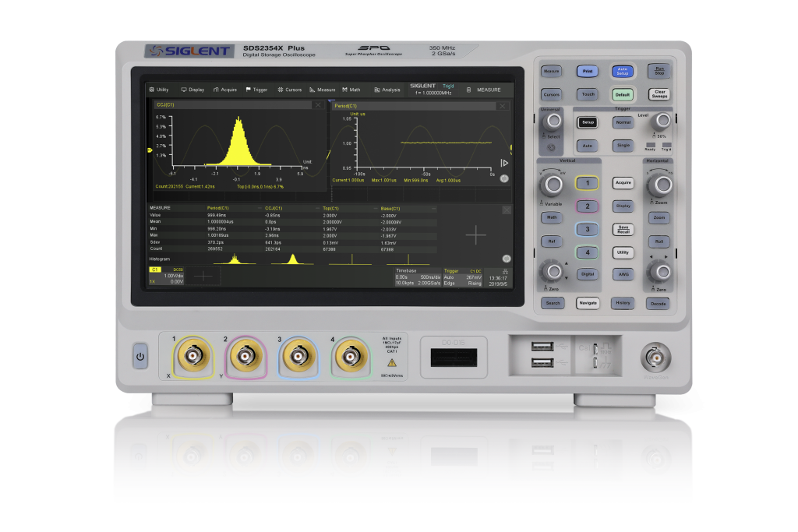Close the CCJ(C1) histogram window
Screen dimensions: 798x532
317,104
